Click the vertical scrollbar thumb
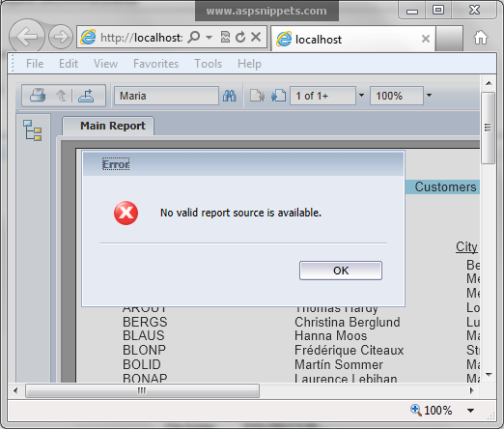Screen dimensions: 504x429 pyautogui.click(x=489, y=128)
